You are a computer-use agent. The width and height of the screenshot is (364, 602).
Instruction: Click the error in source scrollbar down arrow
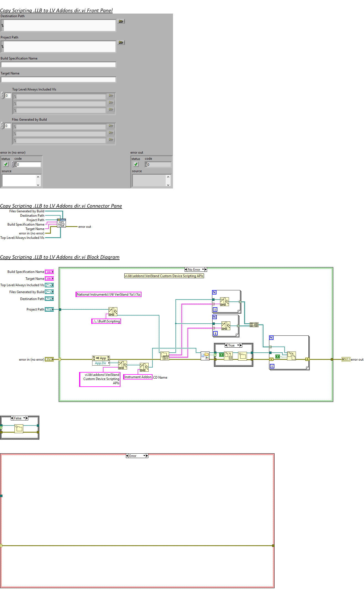(x=38, y=185)
